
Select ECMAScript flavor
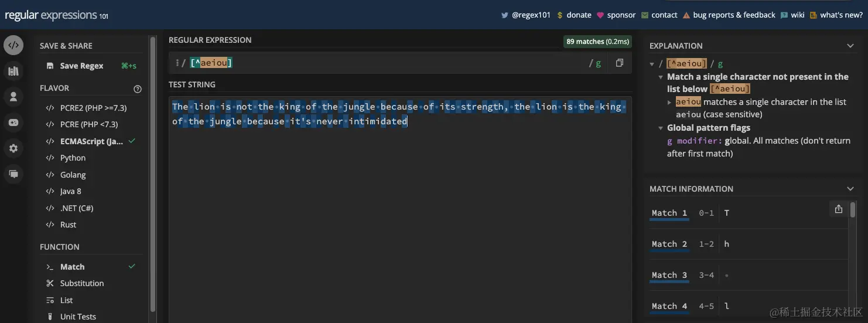[x=91, y=141]
